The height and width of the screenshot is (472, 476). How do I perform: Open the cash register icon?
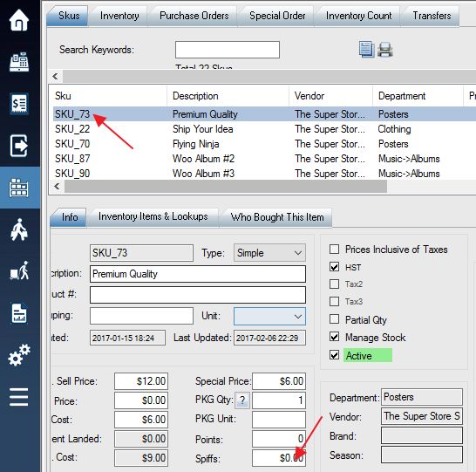(x=19, y=62)
